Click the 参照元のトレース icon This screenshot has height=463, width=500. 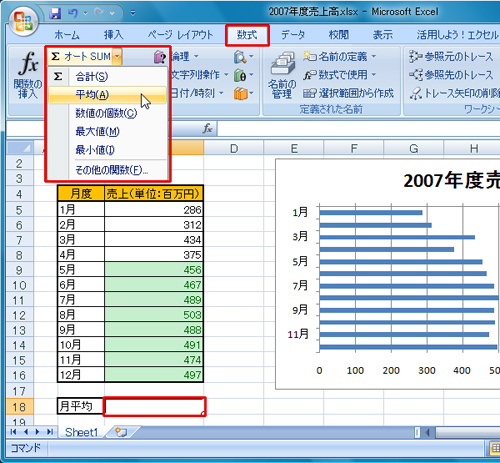415,57
